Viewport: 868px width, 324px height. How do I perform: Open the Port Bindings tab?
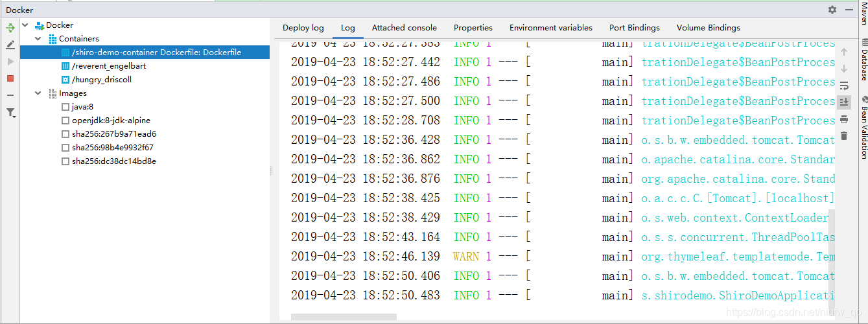[635, 28]
